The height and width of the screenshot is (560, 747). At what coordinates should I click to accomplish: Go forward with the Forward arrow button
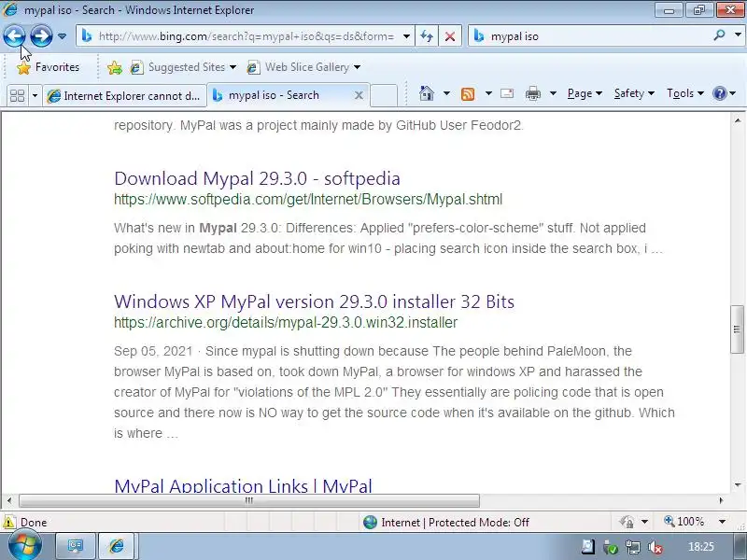pos(41,35)
